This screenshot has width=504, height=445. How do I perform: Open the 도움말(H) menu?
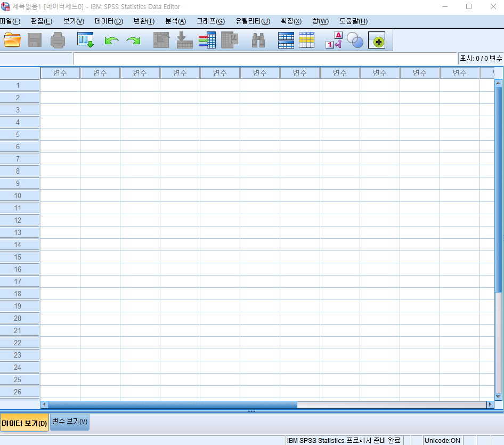pyautogui.click(x=354, y=21)
